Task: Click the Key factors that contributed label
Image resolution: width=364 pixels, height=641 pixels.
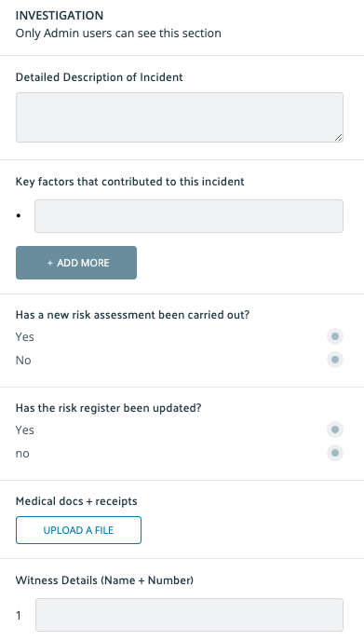Action: (130, 182)
